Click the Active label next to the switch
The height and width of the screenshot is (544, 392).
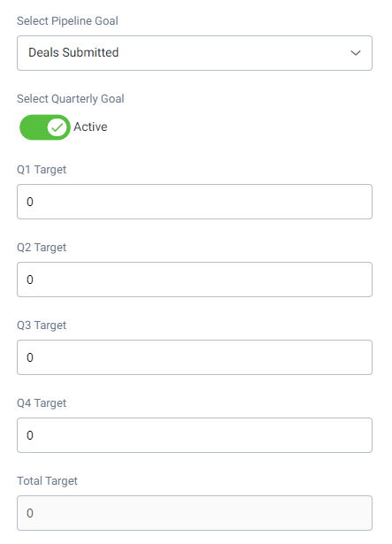[90, 127]
